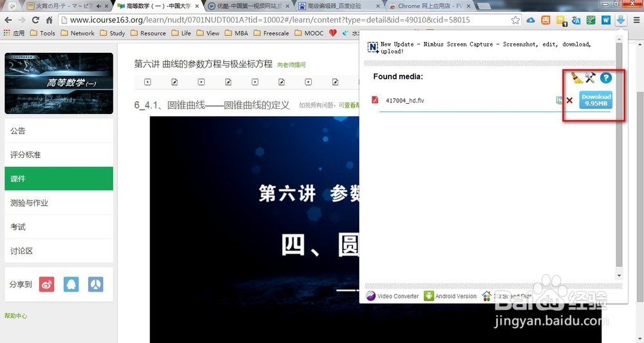This screenshot has height=343, width=644.
Task: Click the video player area
Action: point(254,230)
